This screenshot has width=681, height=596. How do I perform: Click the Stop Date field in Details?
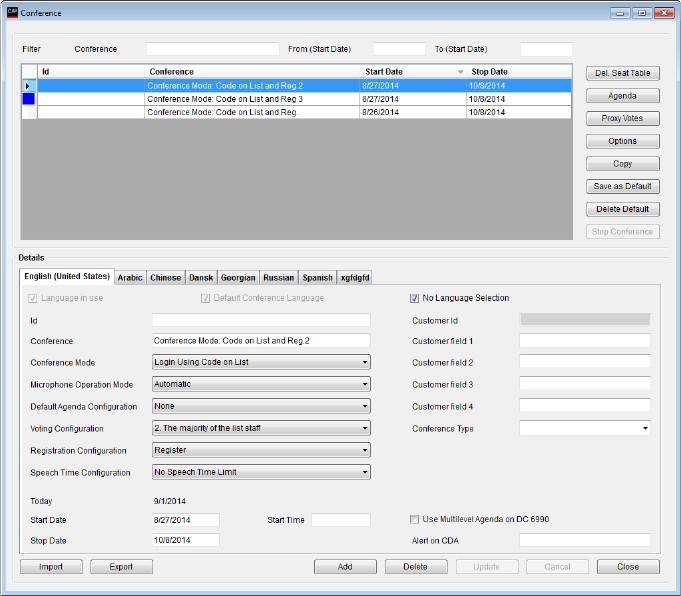point(186,540)
